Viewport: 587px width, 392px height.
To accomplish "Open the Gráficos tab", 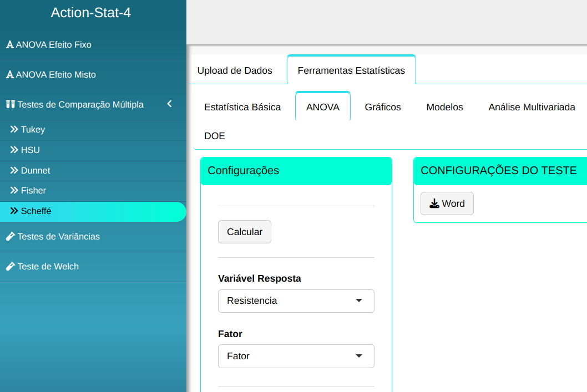I will pos(383,107).
